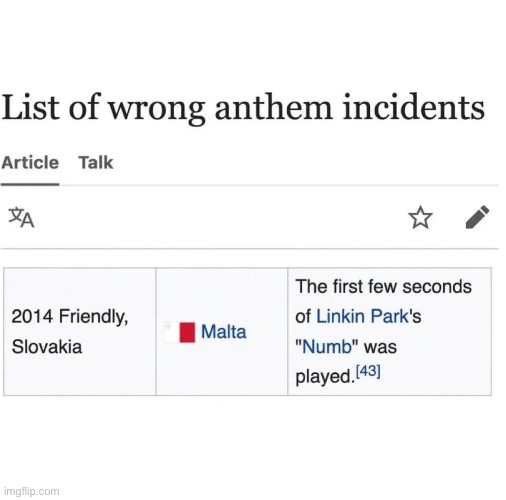The image size is (506, 500).
Task: Star this article for the watchlist
Action: click(x=420, y=217)
